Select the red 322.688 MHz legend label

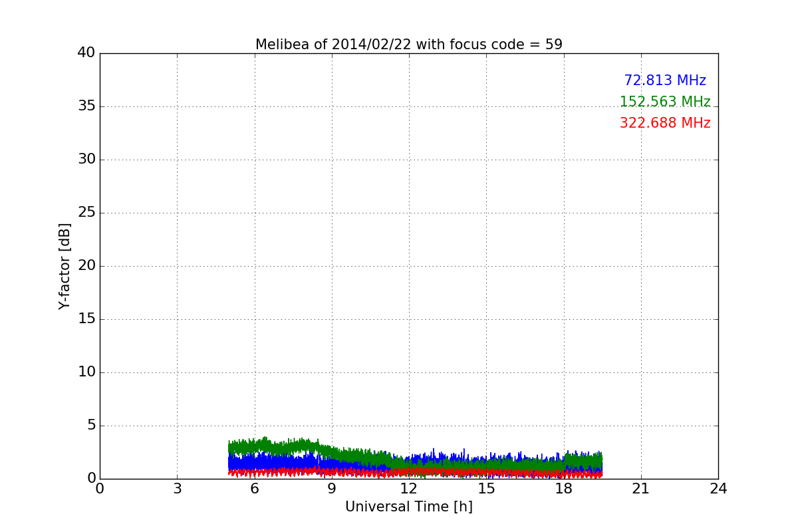point(665,123)
